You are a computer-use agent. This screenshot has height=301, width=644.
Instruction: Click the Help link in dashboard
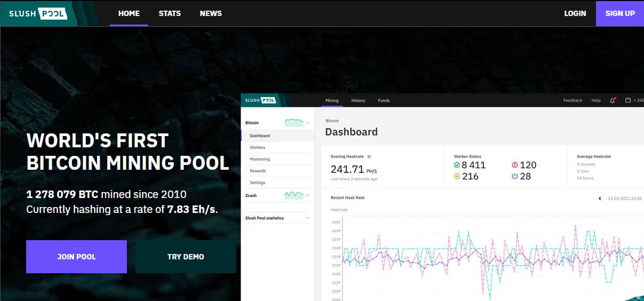pyautogui.click(x=596, y=100)
